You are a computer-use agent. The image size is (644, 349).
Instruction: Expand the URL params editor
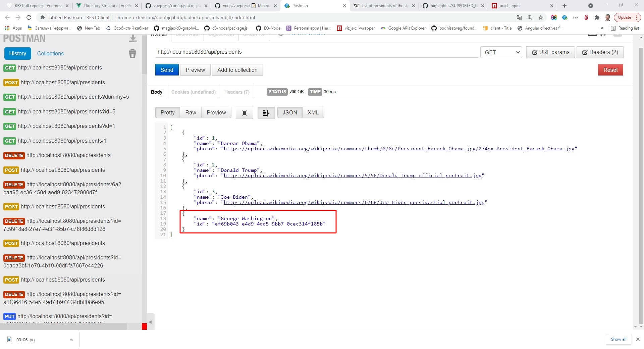pos(550,52)
